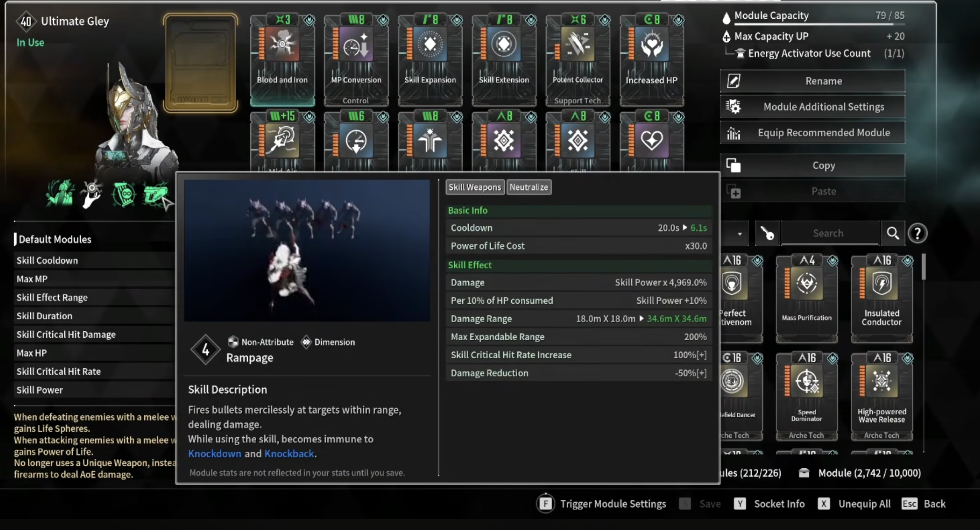Open the module sort dropdown arrow
Viewport: 980px width, 530px height.
pos(739,234)
